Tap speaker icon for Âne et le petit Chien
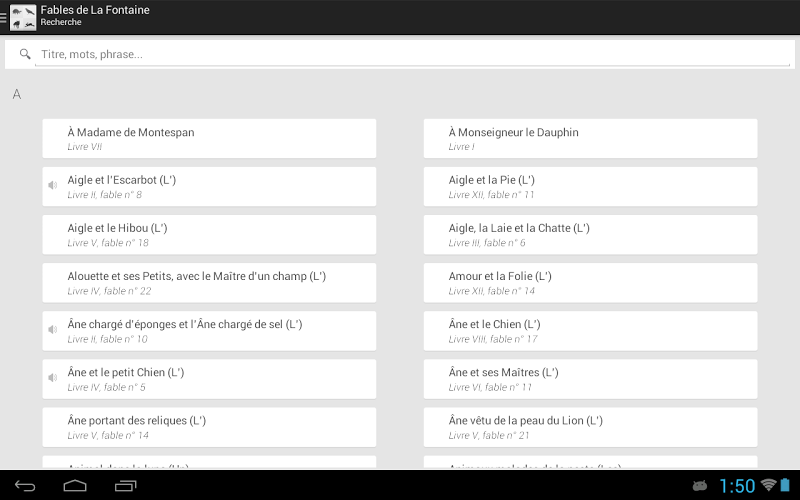 click(x=52, y=378)
